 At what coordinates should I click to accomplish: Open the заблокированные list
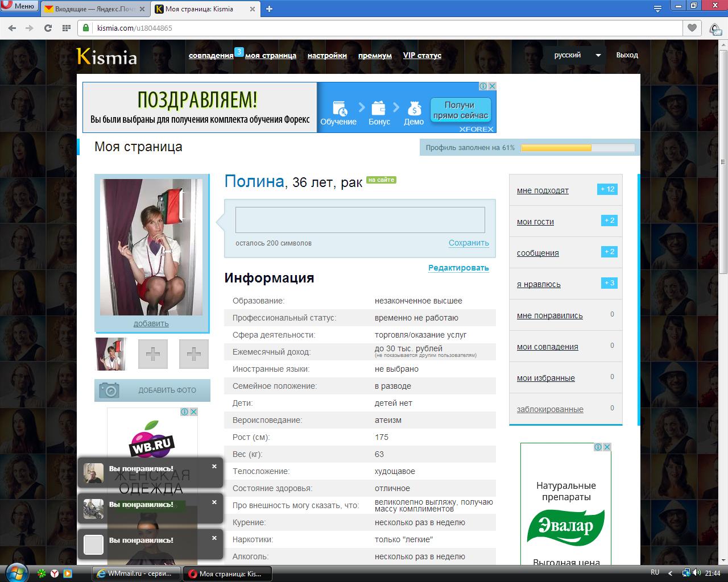[x=550, y=409]
